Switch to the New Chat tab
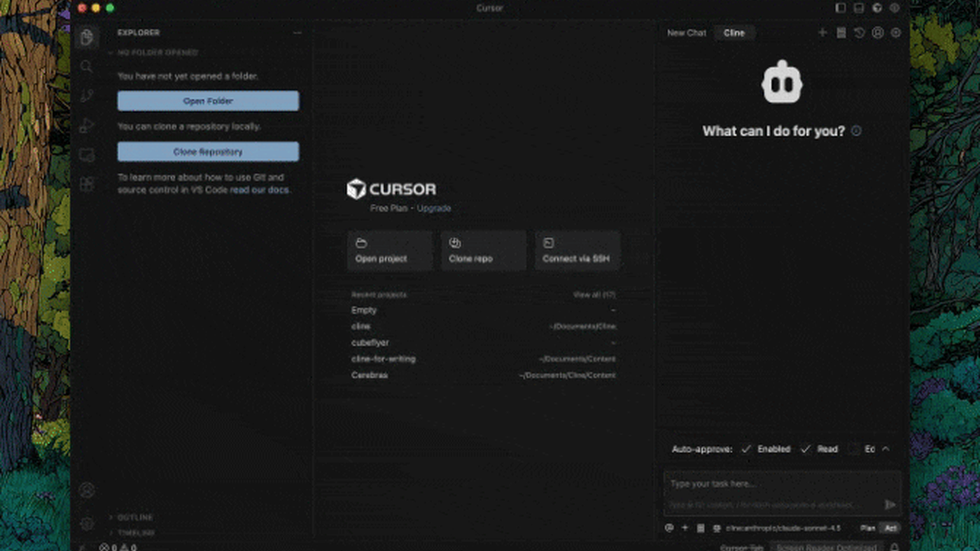The image size is (980, 551). tap(687, 33)
